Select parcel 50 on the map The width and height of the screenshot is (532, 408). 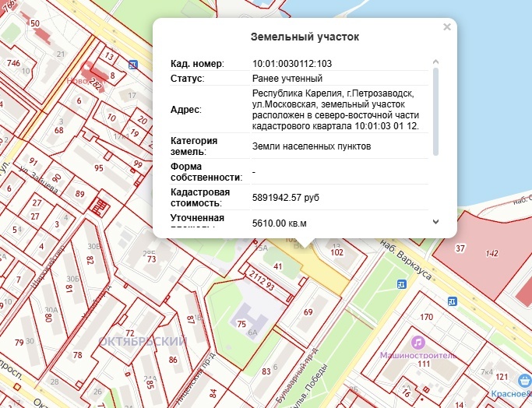35,23
